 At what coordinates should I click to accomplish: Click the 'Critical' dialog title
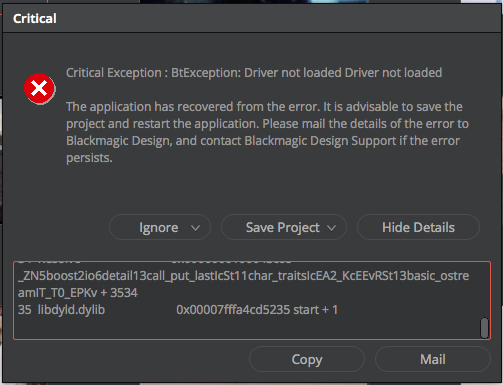click(x=35, y=18)
